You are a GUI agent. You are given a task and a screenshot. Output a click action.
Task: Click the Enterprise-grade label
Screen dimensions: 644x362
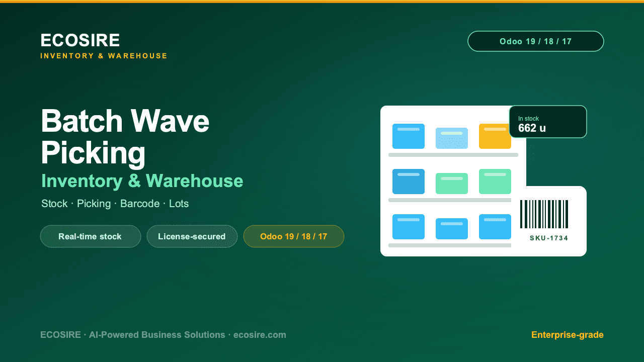pos(568,335)
